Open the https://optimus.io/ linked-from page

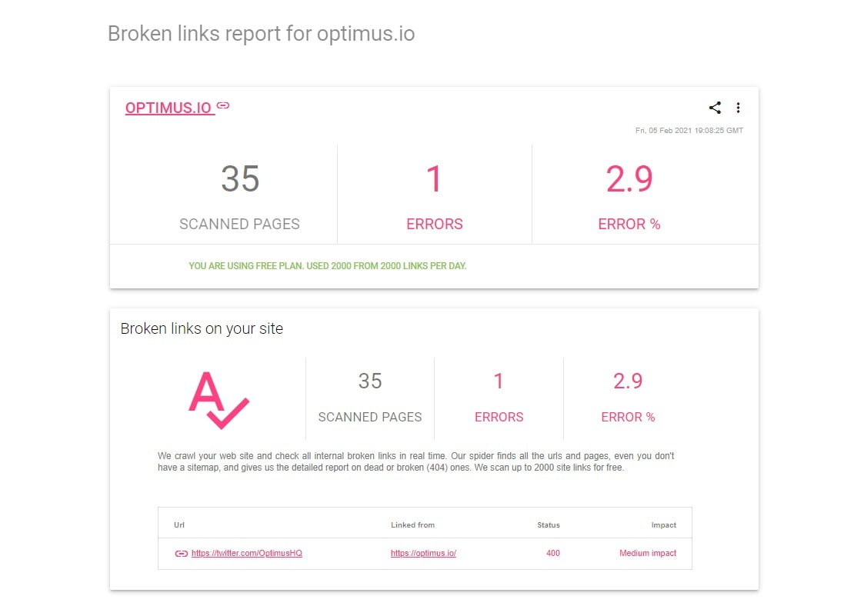(x=423, y=553)
